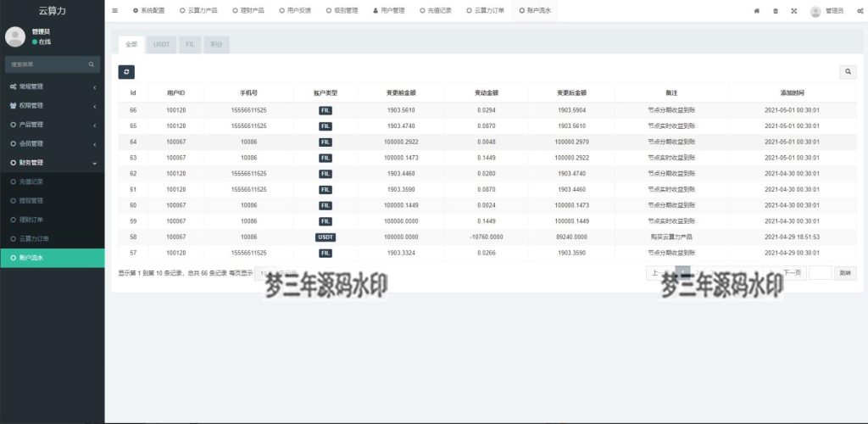
Task: Switch to the 云算力产品 top tab
Action: (198, 10)
